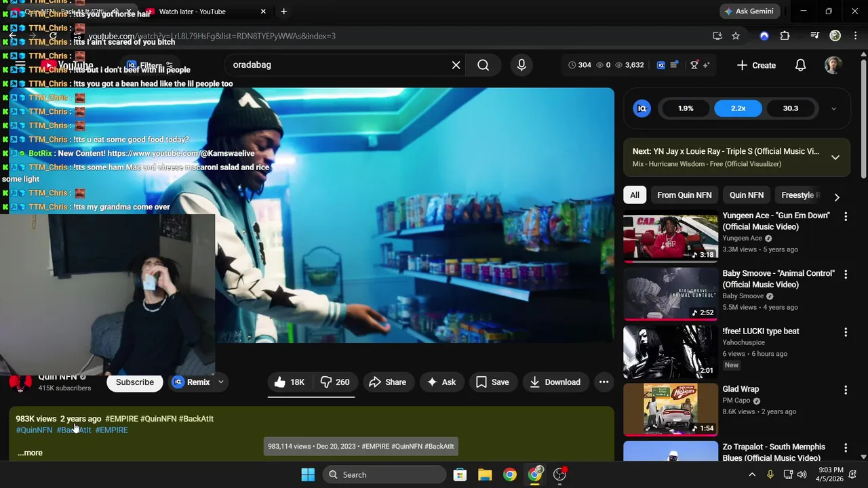Viewport: 868px width, 488px height.
Task: Select the 30.3 vidIQ metric pill
Action: (790, 108)
